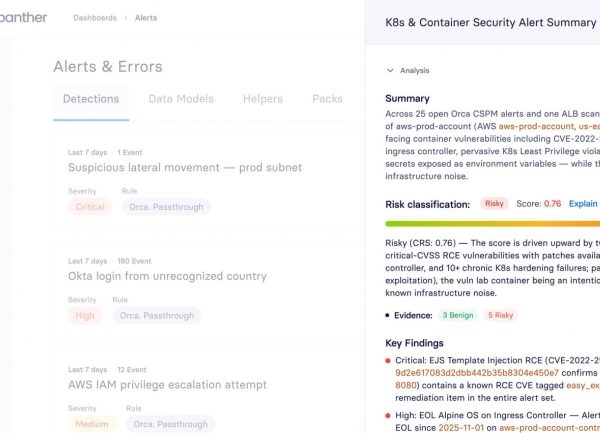Image resolution: width=600 pixels, height=433 pixels.
Task: Filter evidence by 5 Risky badge
Action: tap(501, 315)
